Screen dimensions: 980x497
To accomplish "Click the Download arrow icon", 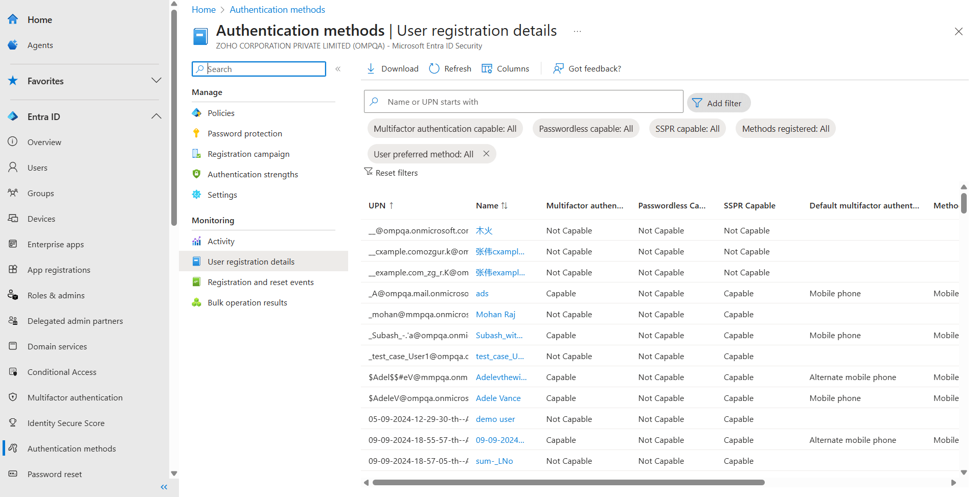I will tap(371, 68).
